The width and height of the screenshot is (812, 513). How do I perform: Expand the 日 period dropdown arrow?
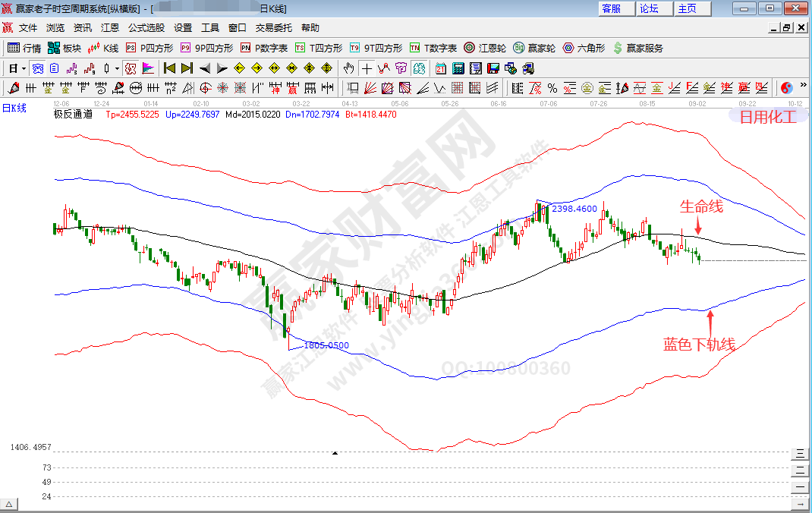(24, 68)
